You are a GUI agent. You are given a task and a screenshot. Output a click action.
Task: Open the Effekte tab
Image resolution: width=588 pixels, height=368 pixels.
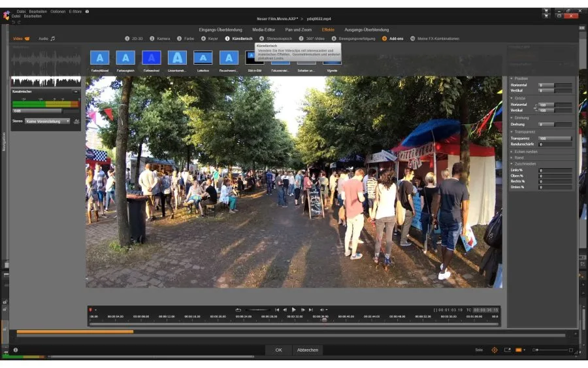[328, 29]
